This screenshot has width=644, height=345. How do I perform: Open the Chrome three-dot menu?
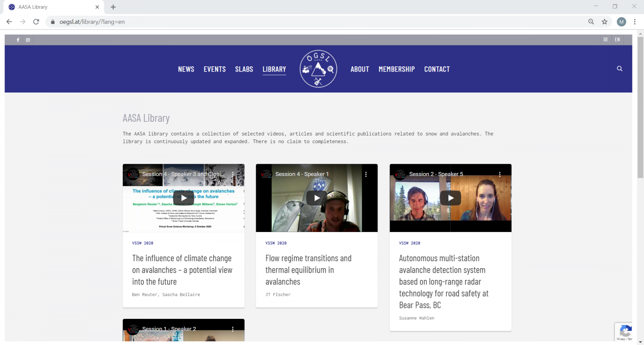pyautogui.click(x=635, y=22)
